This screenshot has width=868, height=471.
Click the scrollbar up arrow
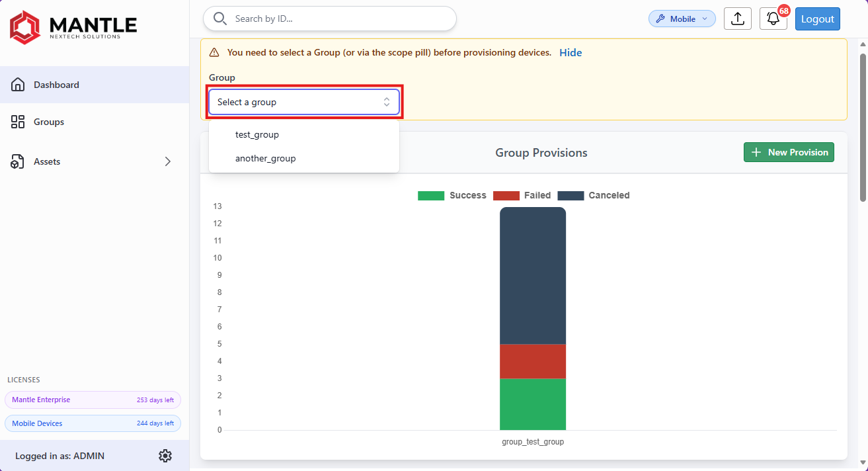pos(863,44)
